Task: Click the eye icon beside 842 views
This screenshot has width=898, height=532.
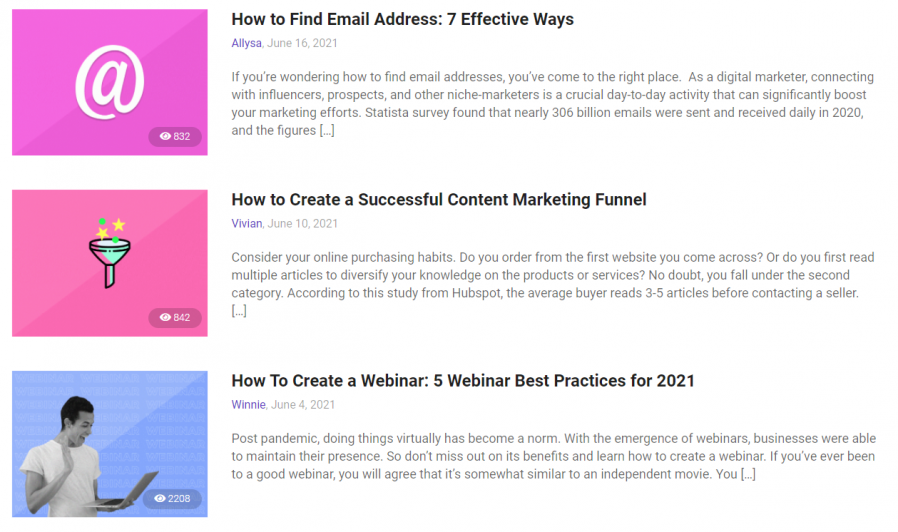Action: click(x=165, y=317)
